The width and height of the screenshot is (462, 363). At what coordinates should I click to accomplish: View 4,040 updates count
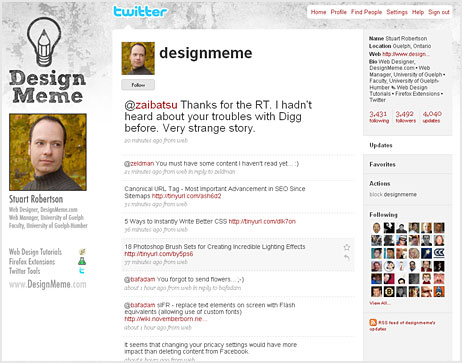pos(432,117)
